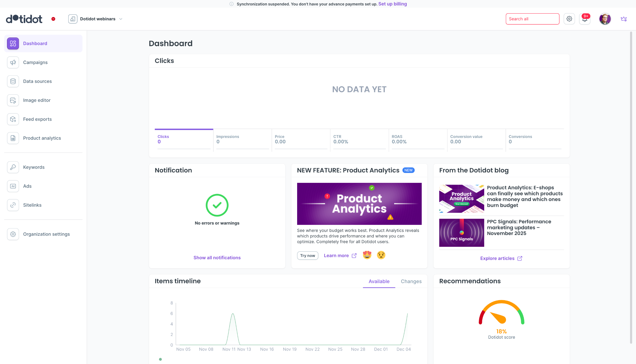
Task: Switch to the Changes tab
Action: [411, 282]
